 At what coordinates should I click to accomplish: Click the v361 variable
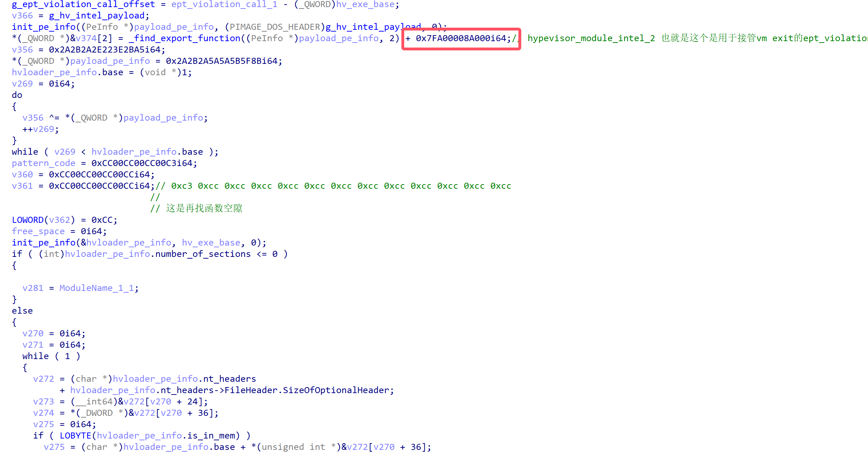pos(22,186)
